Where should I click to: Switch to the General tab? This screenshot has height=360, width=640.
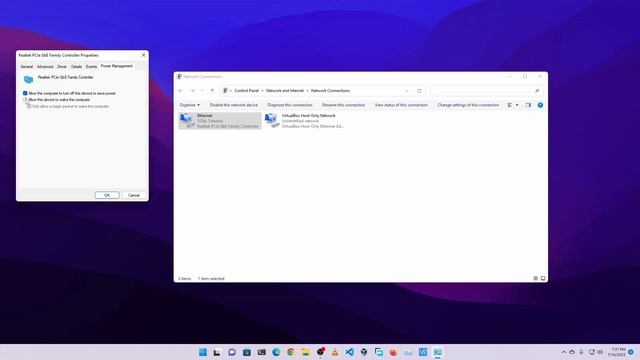27,67
